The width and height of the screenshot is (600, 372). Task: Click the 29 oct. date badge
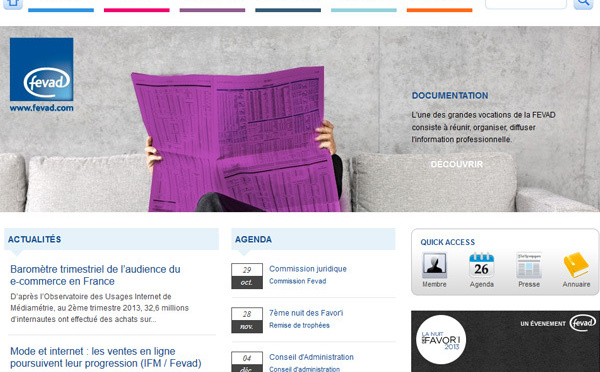tap(247, 276)
